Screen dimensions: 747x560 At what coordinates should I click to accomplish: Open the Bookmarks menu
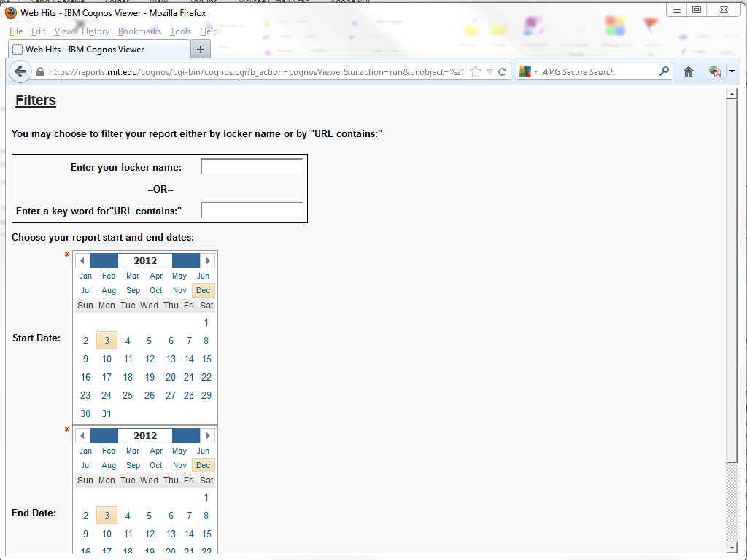click(x=139, y=31)
